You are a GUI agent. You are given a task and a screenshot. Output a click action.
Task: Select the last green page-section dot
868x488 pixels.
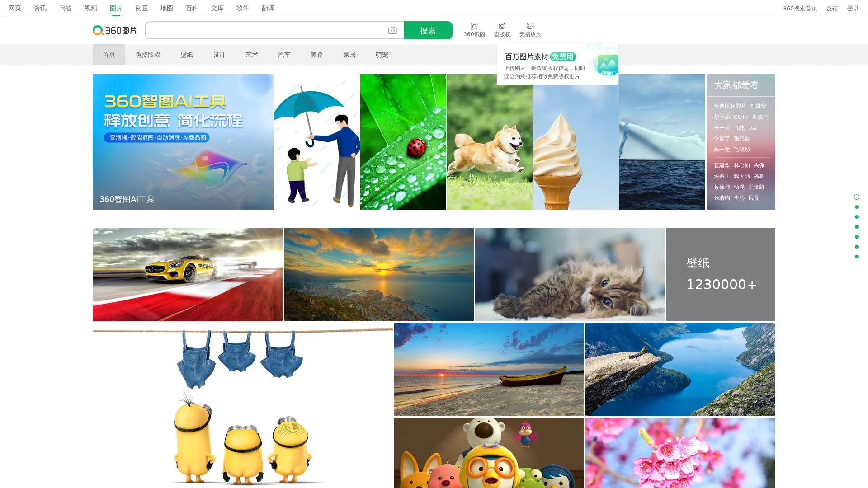(856, 257)
